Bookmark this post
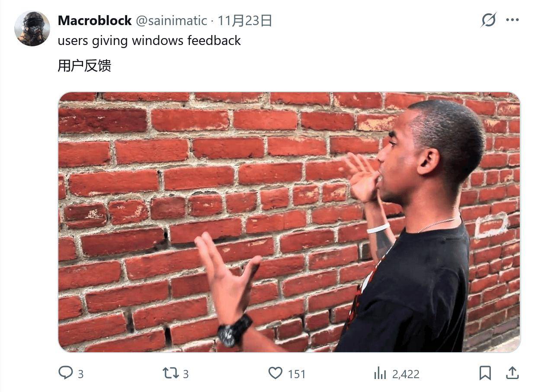Screen dimensions: 535x392 (x=485, y=373)
